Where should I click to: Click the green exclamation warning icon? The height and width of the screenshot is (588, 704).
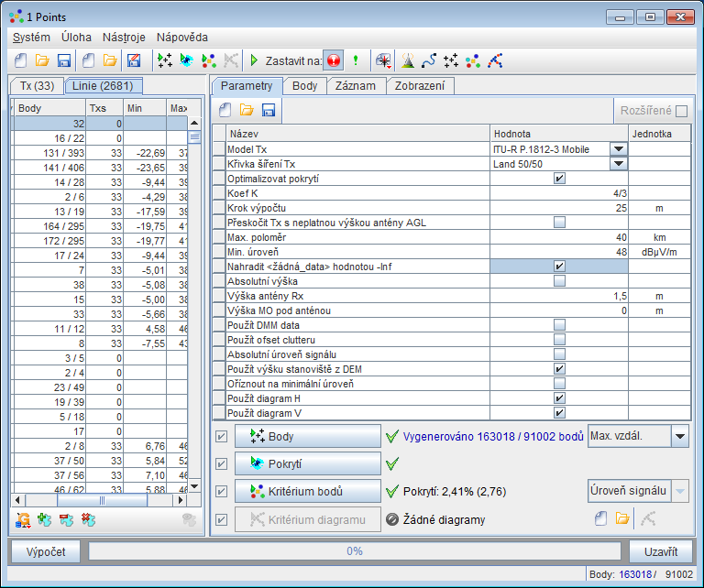[x=356, y=61]
